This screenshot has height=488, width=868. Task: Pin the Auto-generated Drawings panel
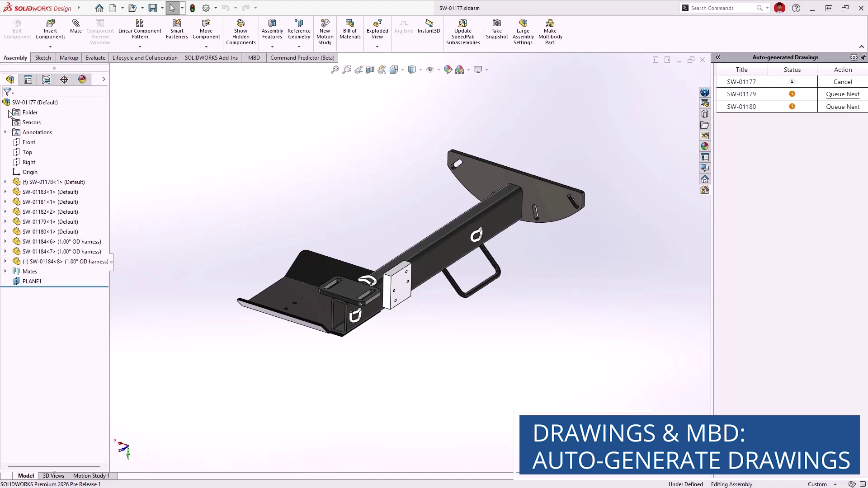[863, 57]
